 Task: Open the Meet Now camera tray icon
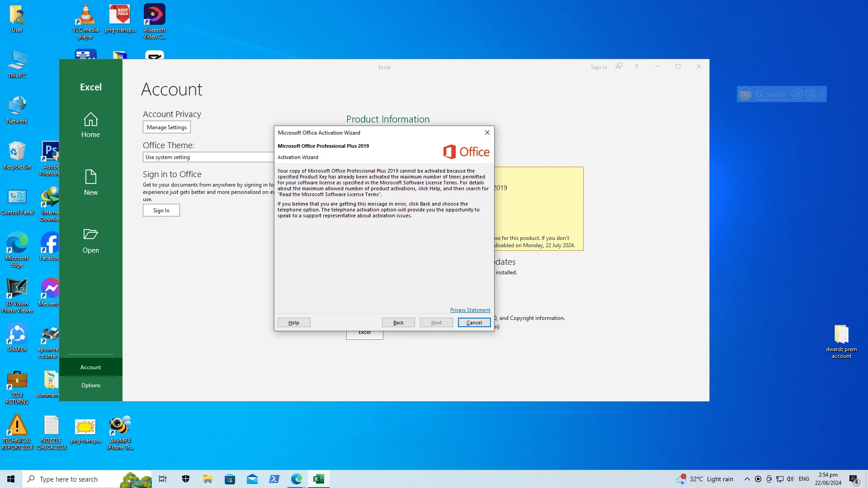coord(769,479)
